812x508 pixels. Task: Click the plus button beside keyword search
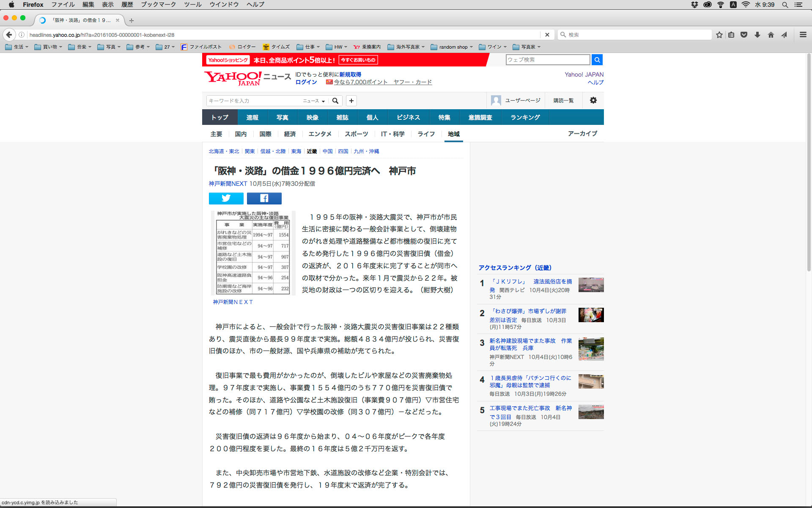pyautogui.click(x=351, y=101)
